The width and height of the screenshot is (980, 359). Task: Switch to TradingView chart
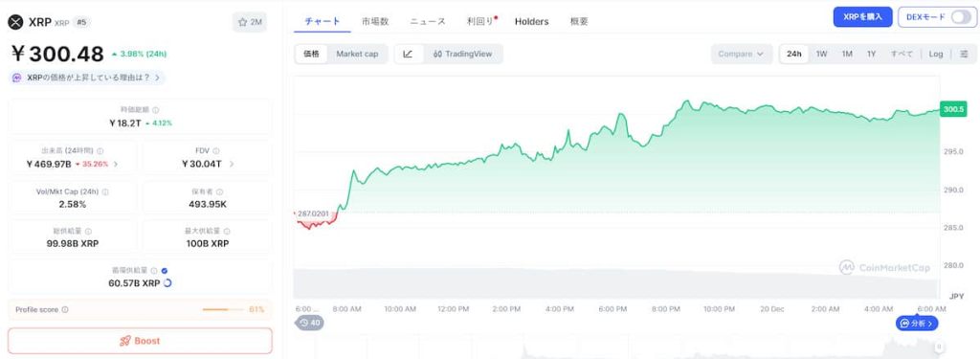point(463,54)
